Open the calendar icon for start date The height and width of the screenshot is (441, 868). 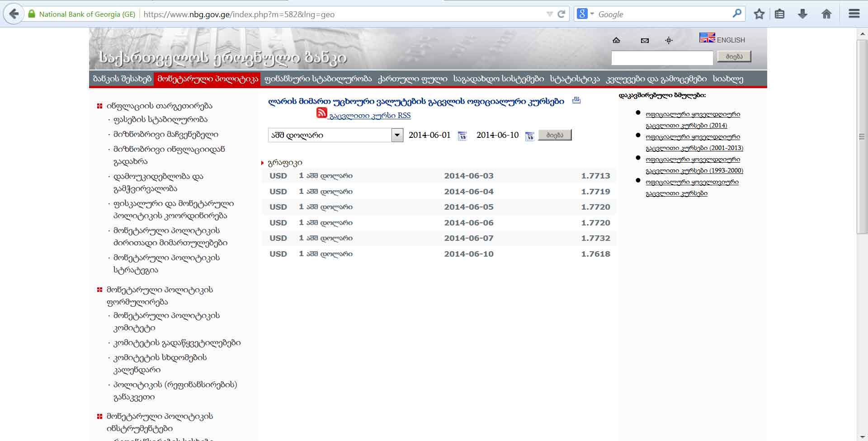tap(462, 136)
